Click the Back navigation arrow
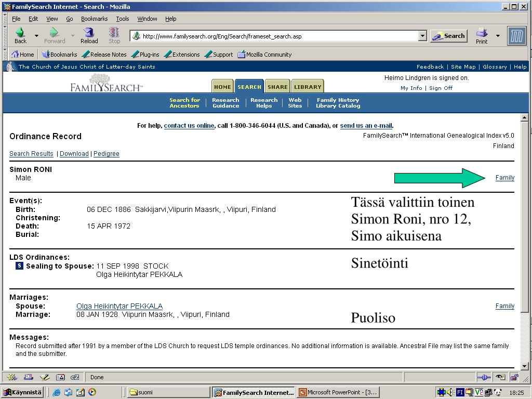This screenshot has height=399, width=532. click(x=20, y=35)
